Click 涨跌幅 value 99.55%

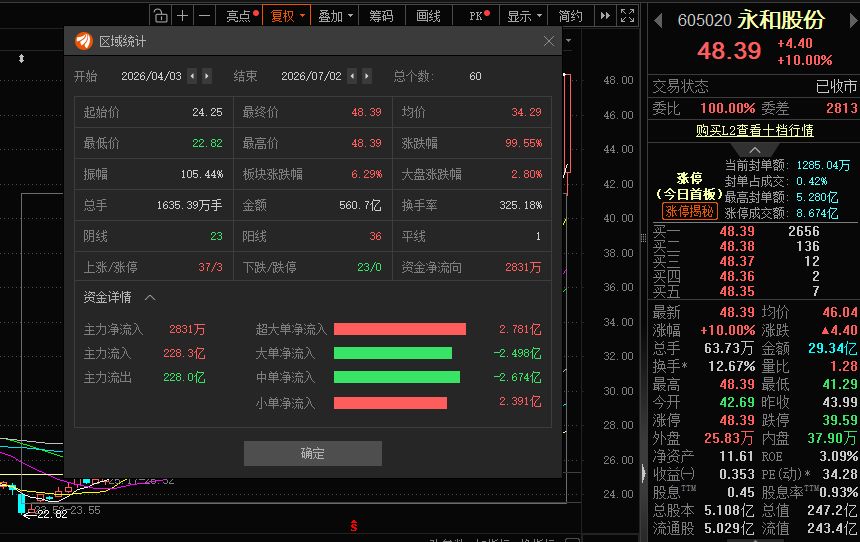pos(524,143)
